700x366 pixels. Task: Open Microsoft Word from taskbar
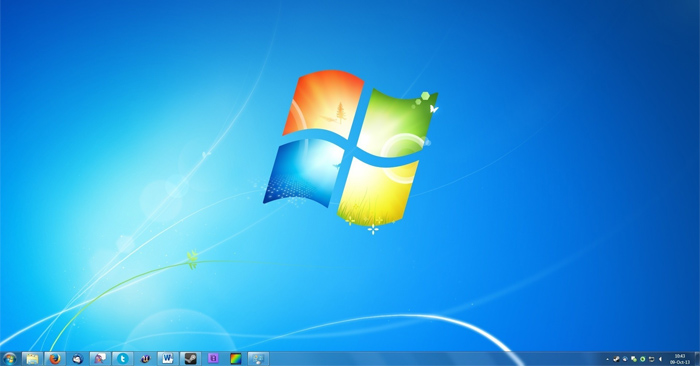[x=168, y=359]
